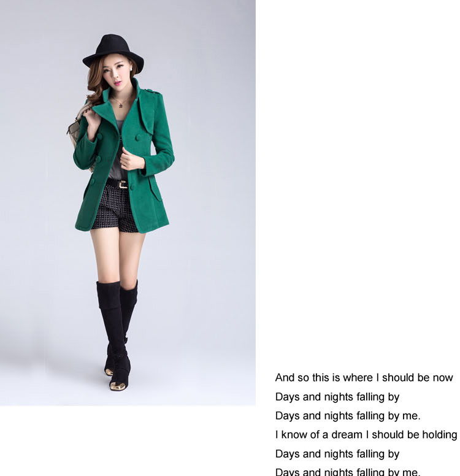Click the model's black fedora hat
The height and width of the screenshot is (476, 460).
pos(113,51)
